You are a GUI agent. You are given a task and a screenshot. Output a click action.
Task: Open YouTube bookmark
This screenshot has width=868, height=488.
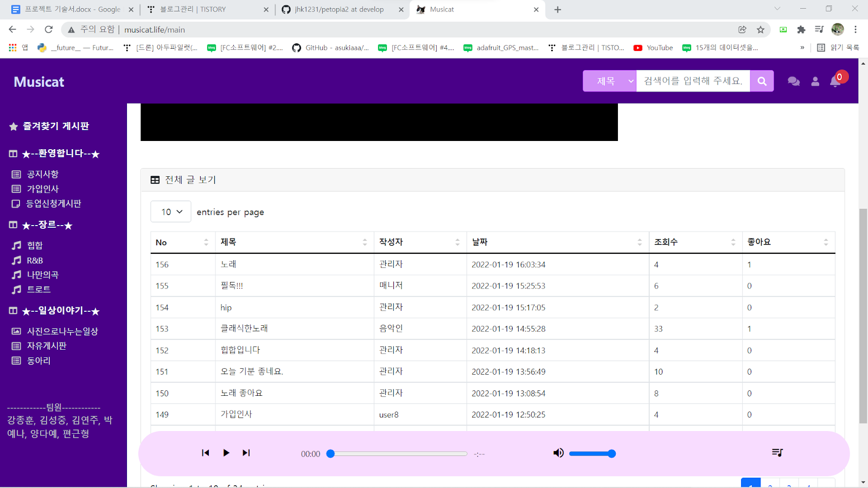[x=653, y=48]
